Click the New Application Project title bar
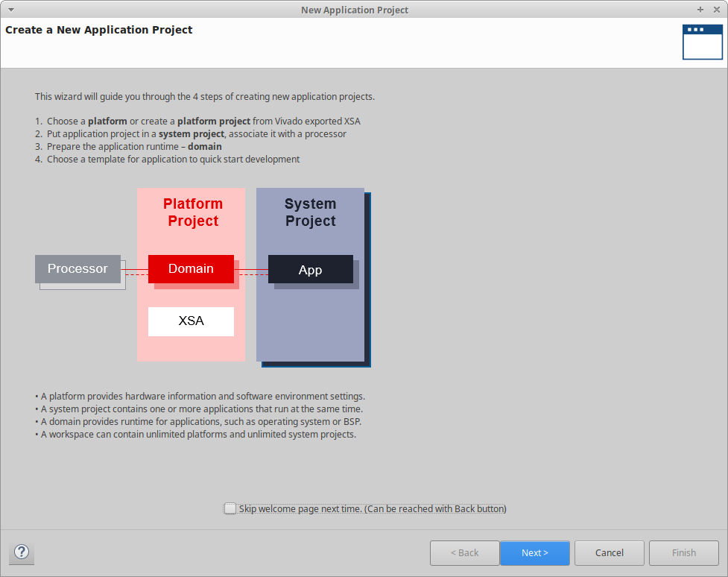Screen dimensions: 728x577 [x=355, y=10]
